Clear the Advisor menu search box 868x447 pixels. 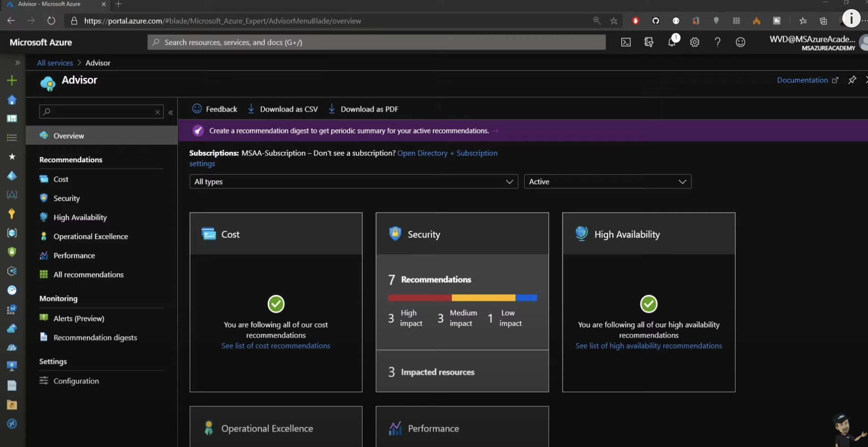[x=157, y=112]
